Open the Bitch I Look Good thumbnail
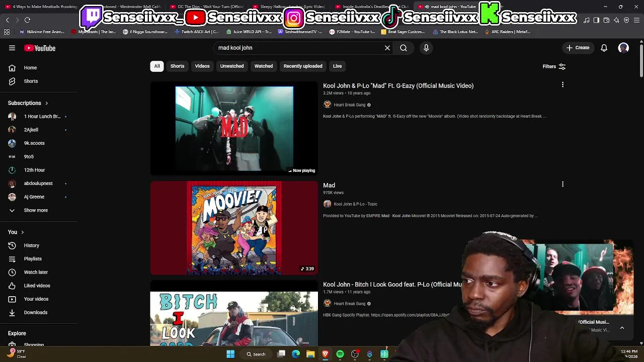 click(x=234, y=313)
